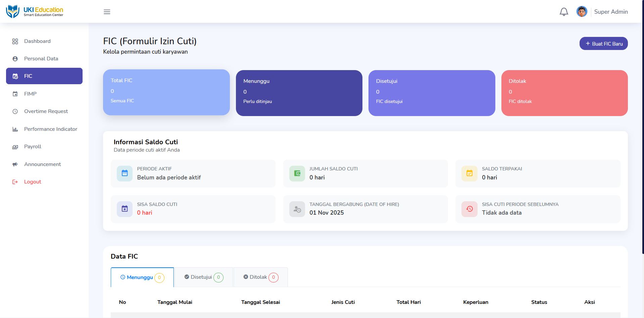This screenshot has width=644, height=318.
Task: Click the "01 Nov 2025" hire date
Action: [327, 213]
